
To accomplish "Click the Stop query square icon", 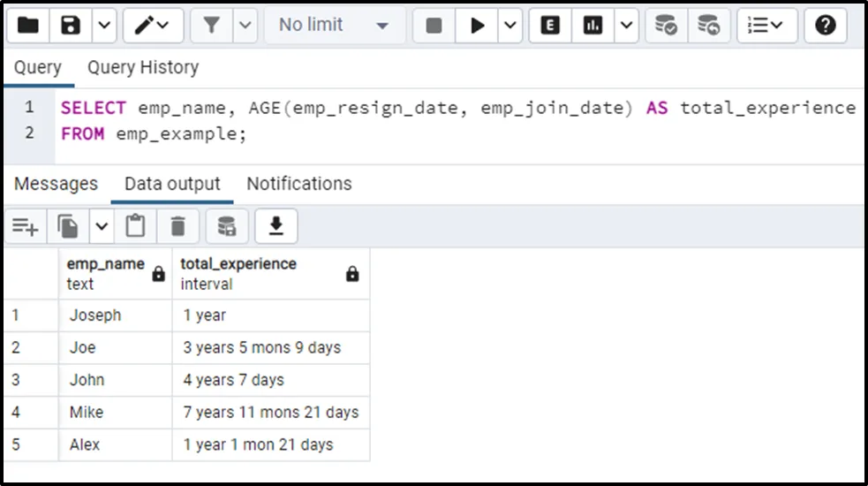I will pyautogui.click(x=434, y=26).
